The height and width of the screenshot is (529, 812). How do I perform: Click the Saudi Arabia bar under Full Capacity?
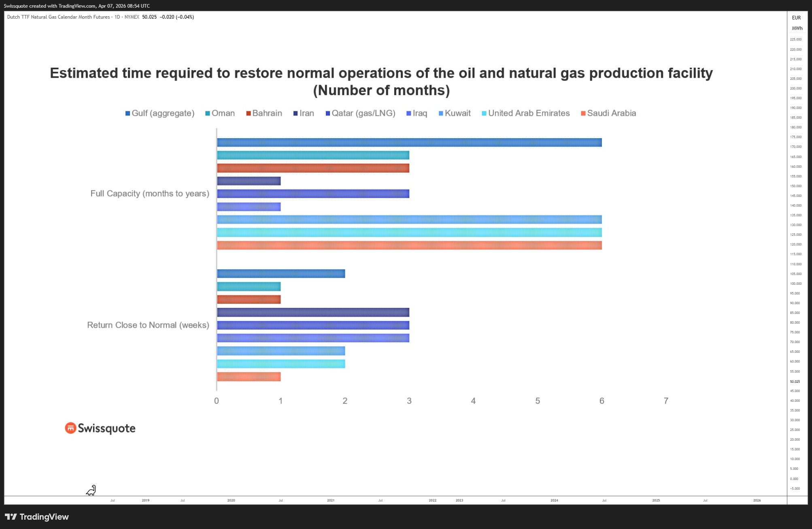(x=409, y=245)
